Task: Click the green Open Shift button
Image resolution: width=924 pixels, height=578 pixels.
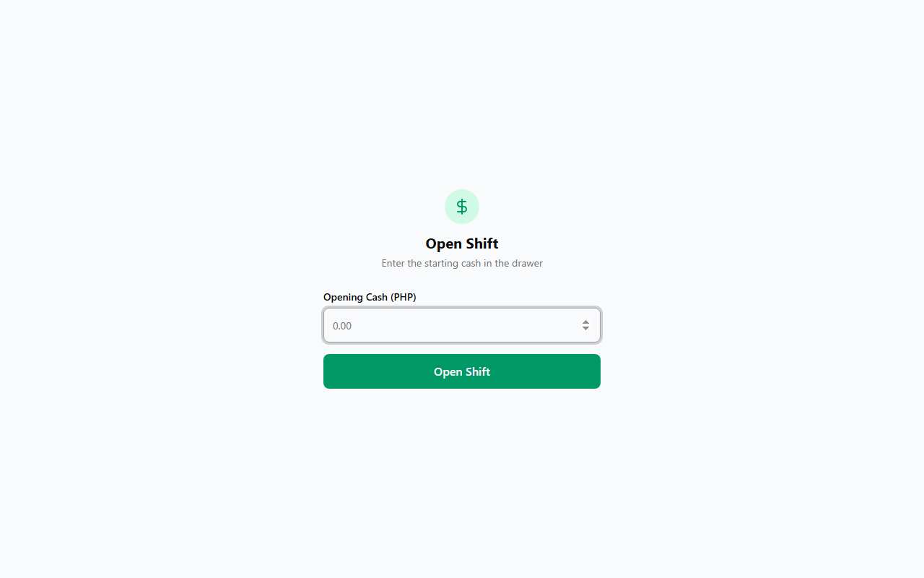Action: [x=462, y=371]
